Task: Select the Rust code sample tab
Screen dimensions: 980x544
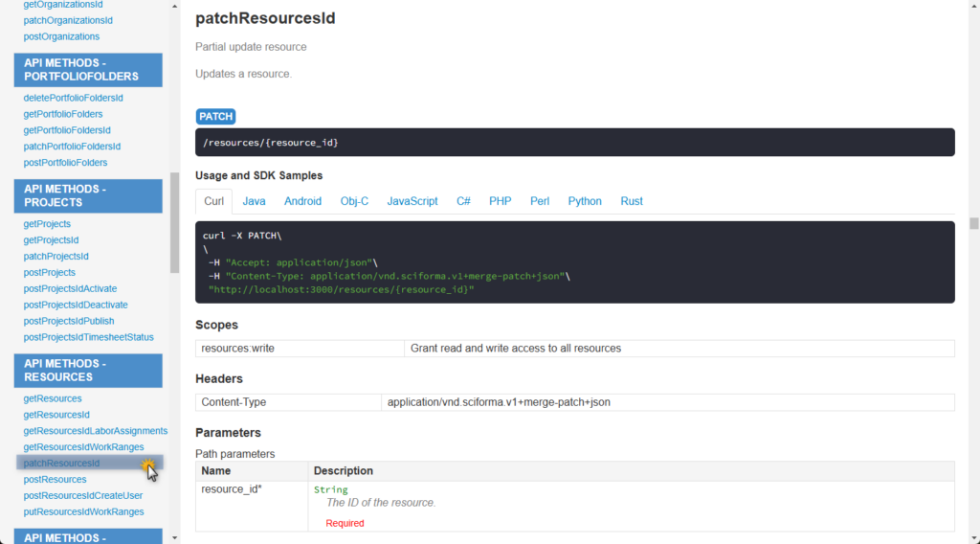Action: (631, 201)
